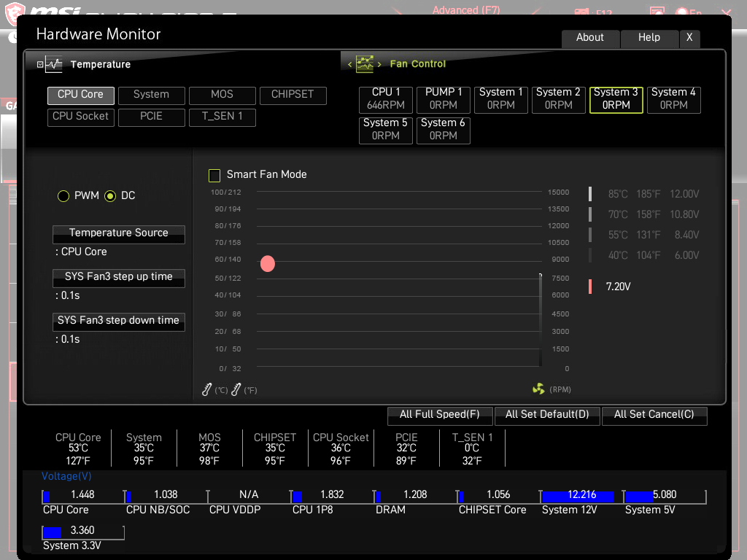Click All Full Speed(F) button

[x=440, y=415]
